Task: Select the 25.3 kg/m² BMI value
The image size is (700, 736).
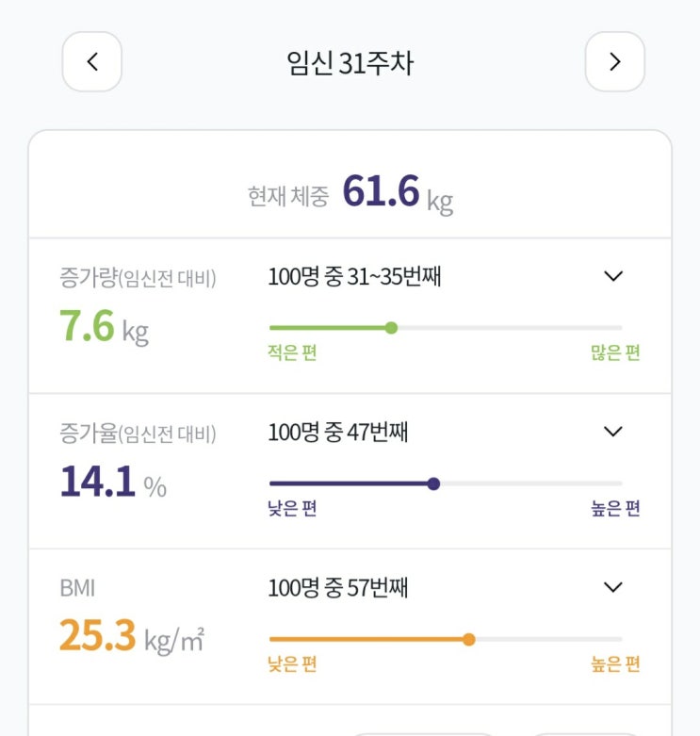Action: pyautogui.click(x=132, y=636)
